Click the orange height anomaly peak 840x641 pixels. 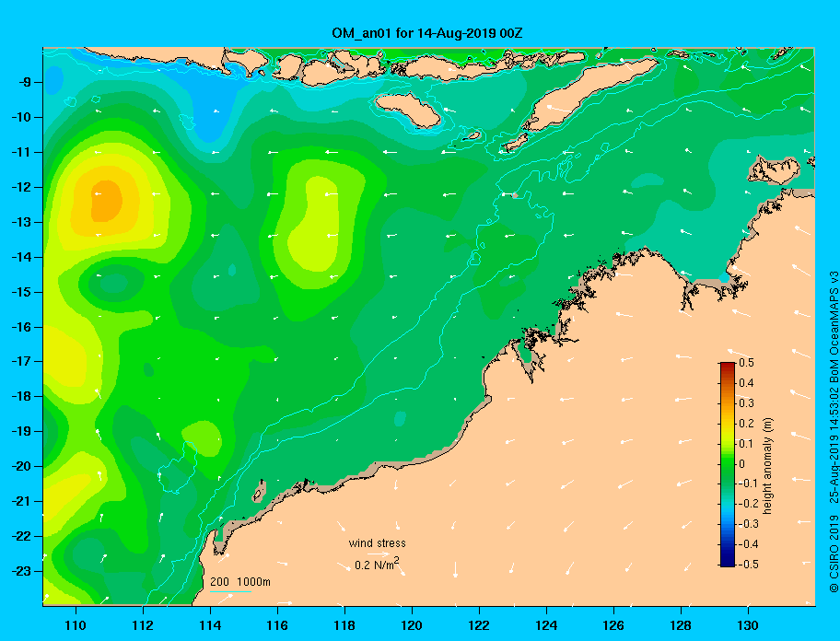[106, 201]
